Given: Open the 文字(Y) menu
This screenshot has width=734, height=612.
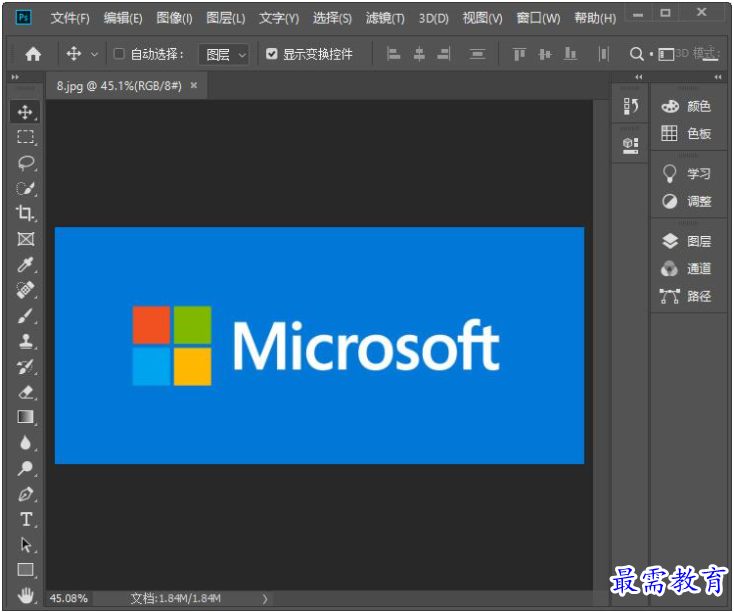Looking at the screenshot, I should [279, 18].
